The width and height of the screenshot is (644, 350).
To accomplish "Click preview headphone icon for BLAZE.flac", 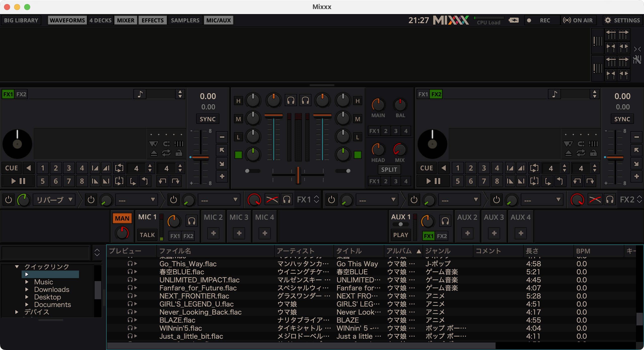I will click(x=130, y=320).
